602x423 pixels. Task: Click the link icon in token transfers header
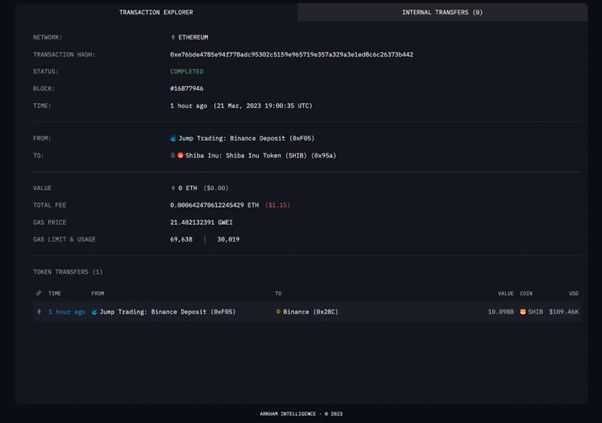pyautogui.click(x=39, y=293)
